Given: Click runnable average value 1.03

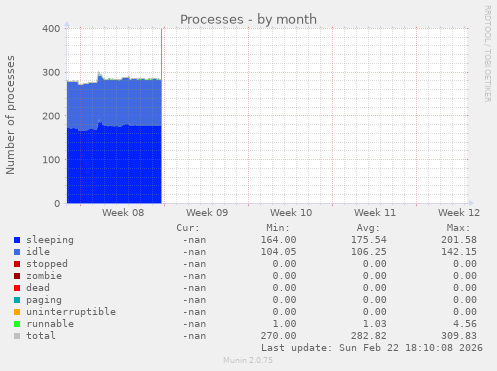Looking at the screenshot, I should pyautogui.click(x=375, y=324).
